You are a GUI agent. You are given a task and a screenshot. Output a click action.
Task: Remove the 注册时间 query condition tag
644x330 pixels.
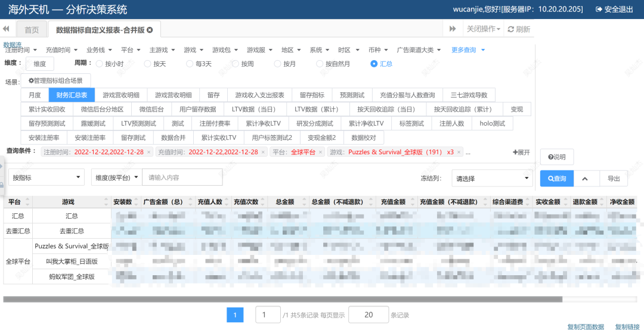[x=148, y=152]
